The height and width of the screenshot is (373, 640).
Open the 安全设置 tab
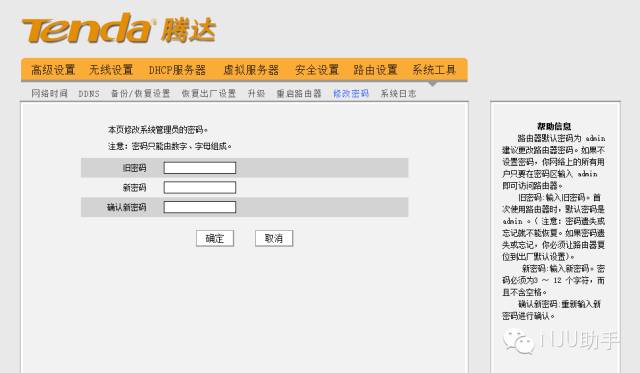pos(317,70)
